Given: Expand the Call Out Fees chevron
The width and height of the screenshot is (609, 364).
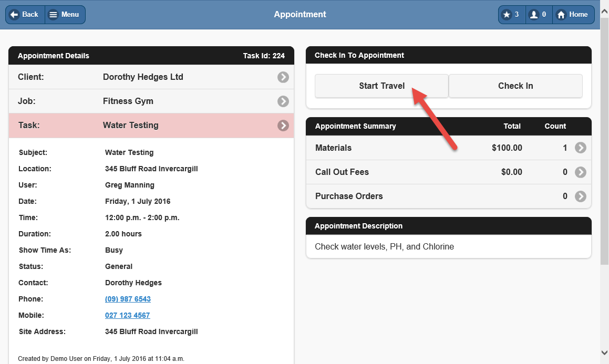Looking at the screenshot, I should coord(581,172).
